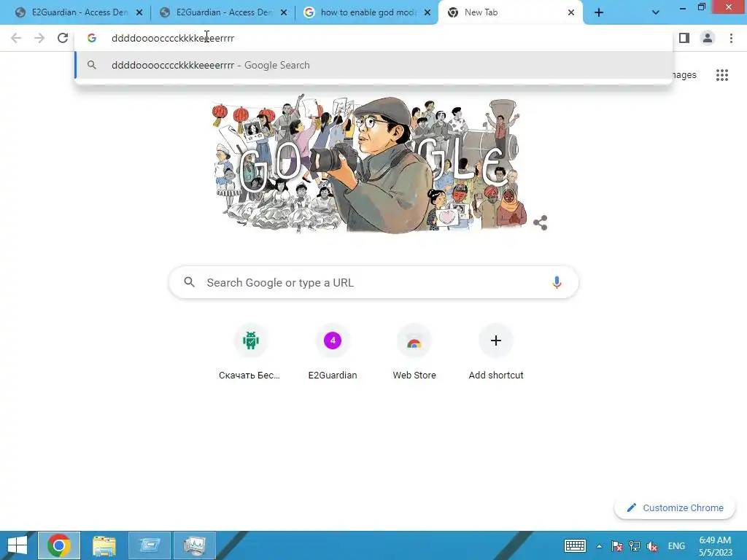Open the Web Store shortcut
Image resolution: width=747 pixels, height=560 pixels.
(414, 352)
